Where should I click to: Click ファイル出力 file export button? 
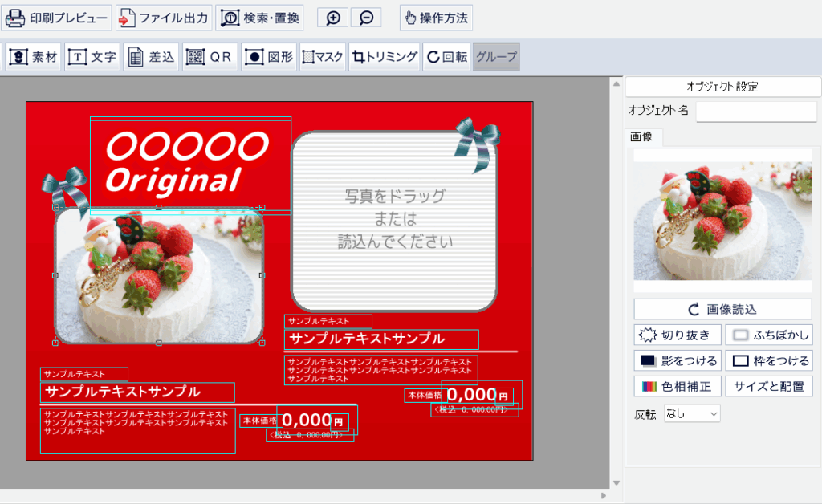pyautogui.click(x=164, y=18)
